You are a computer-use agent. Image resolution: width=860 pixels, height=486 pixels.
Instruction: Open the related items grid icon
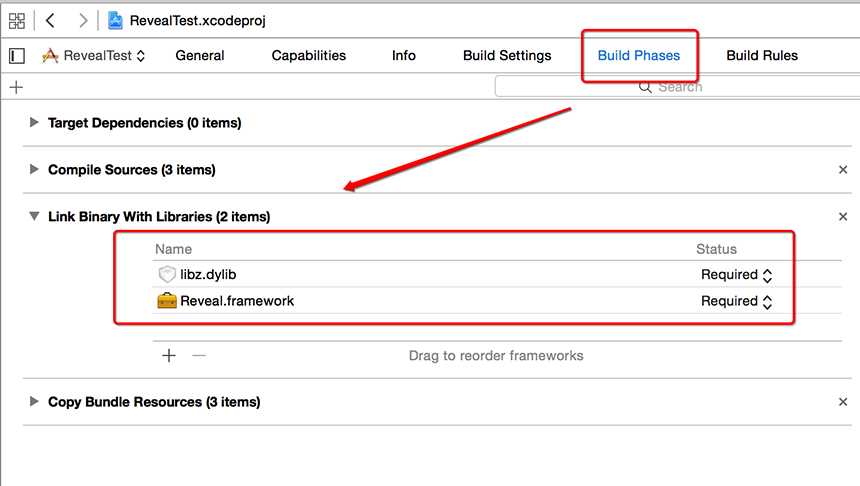point(17,20)
